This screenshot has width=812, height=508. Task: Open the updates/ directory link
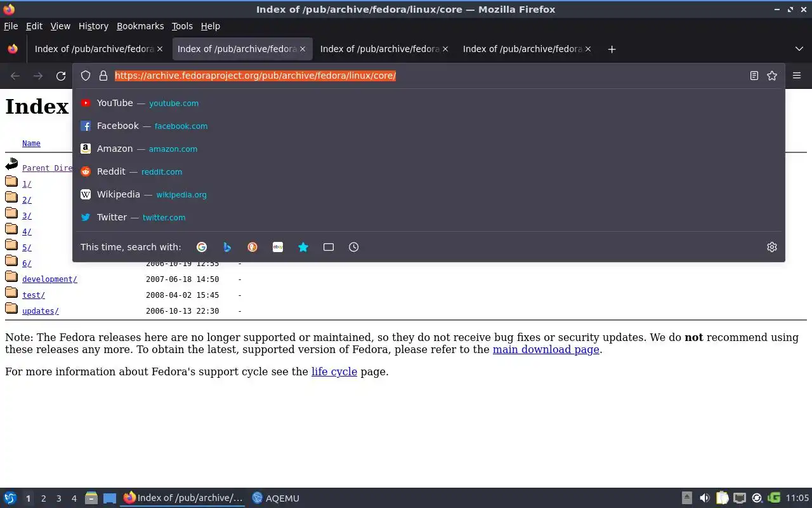41,311
